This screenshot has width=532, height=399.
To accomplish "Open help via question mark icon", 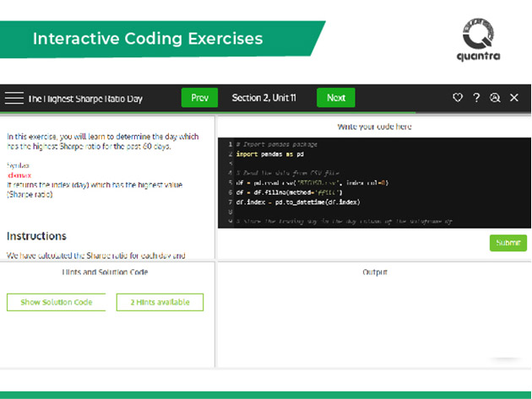I will (x=476, y=98).
